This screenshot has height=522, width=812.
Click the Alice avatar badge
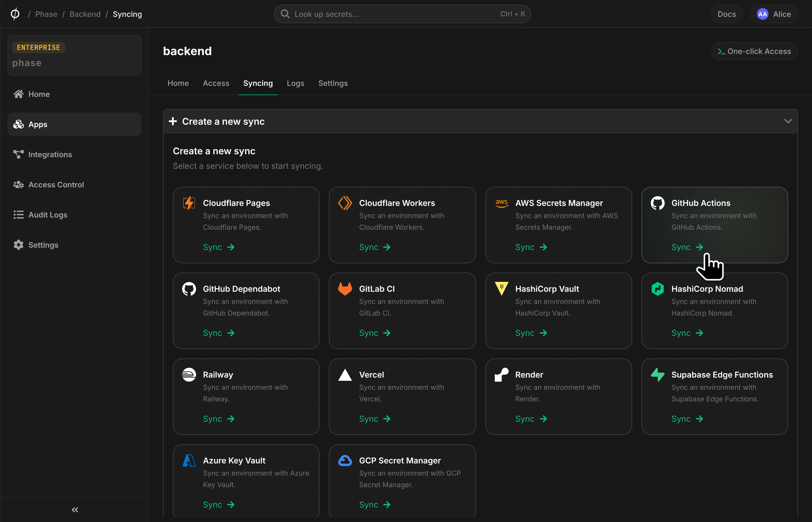tap(762, 14)
